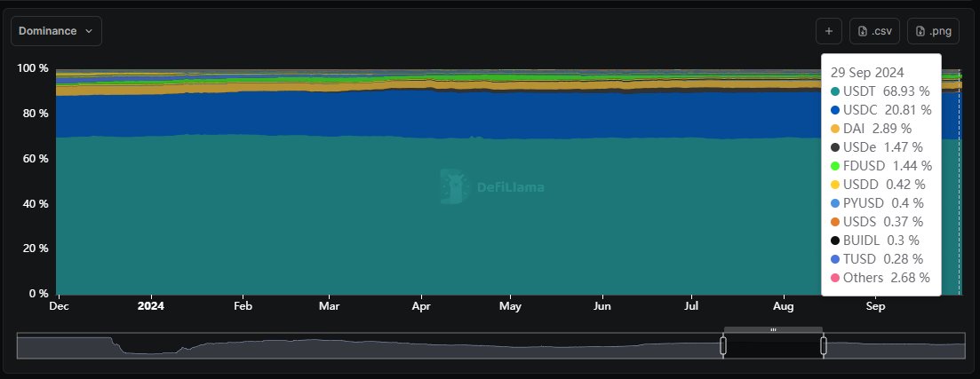Image resolution: width=980 pixels, height=379 pixels.
Task: Click USDD 0.42 % tooltip entry
Action: (878, 185)
